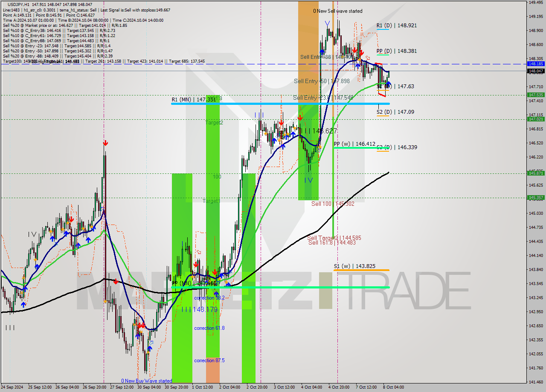Select the 'Sell 161.8 | 144.483' label

tap(332, 242)
